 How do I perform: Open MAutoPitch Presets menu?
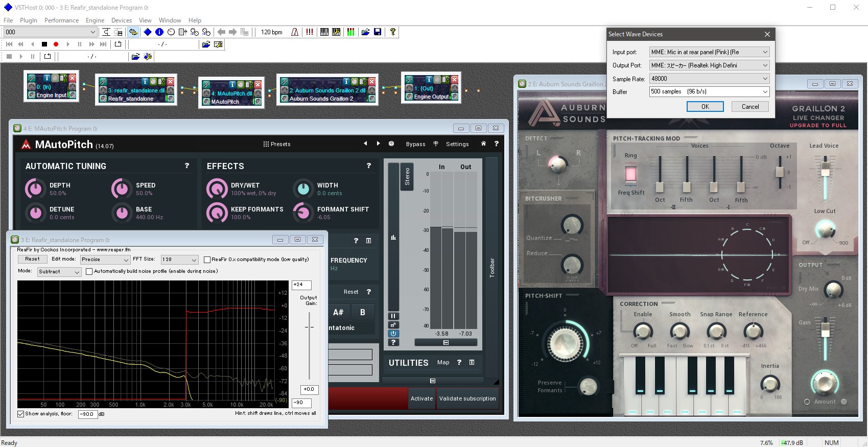pos(277,144)
